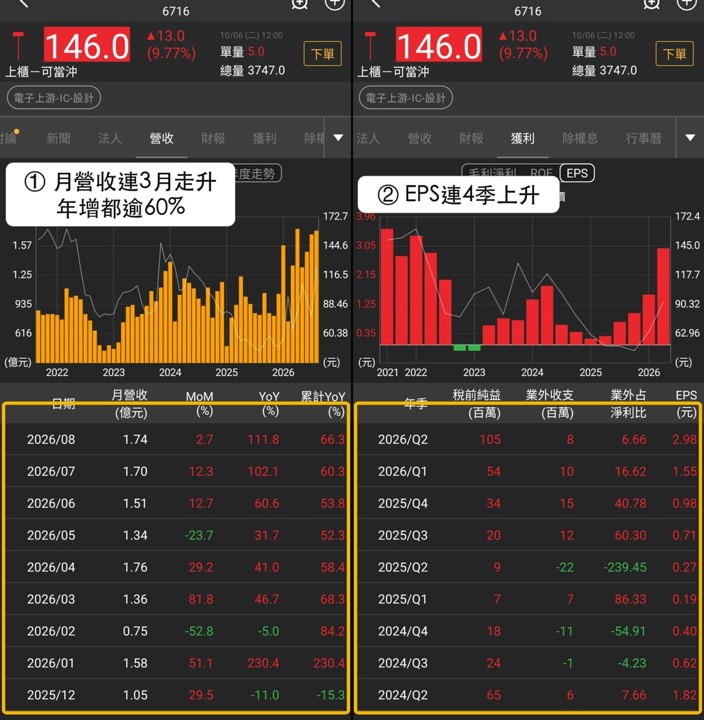Viewport: 704px width, 720px height.
Task: Switch to 獲利 tab in left panel
Action: (x=265, y=138)
